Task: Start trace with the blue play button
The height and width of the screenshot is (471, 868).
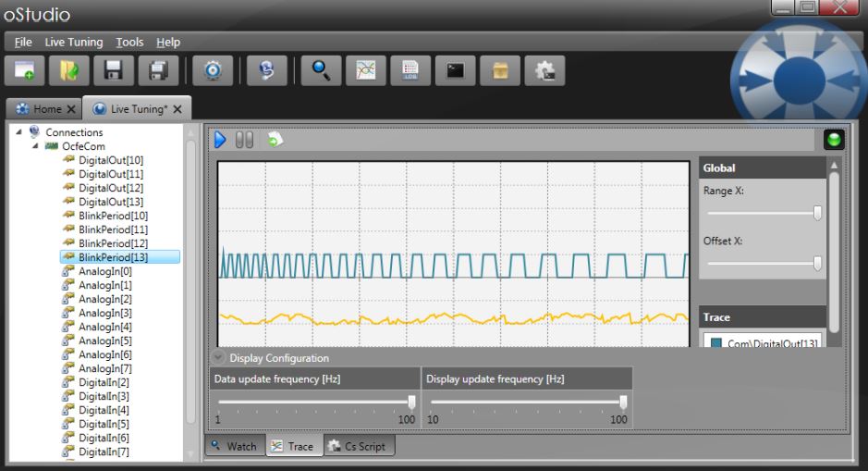Action: [220, 140]
